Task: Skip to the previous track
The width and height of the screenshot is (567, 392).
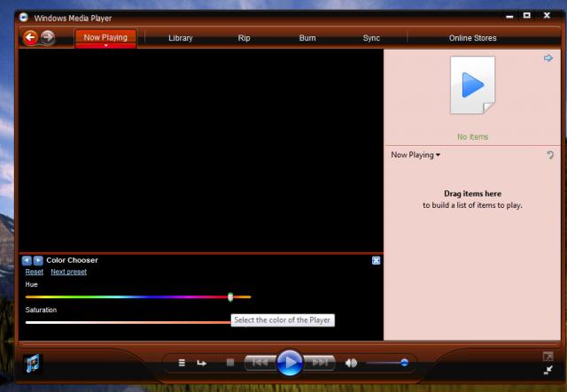Action: [x=260, y=363]
